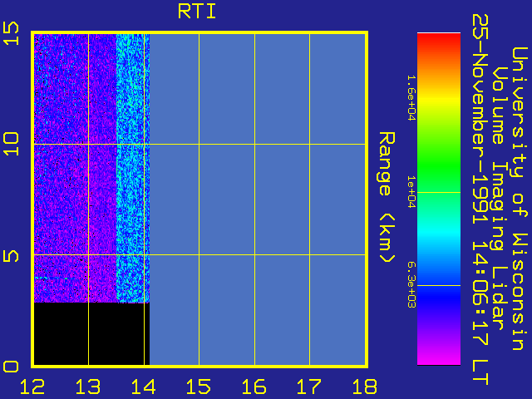This screenshot has width=532, height=399.
Task: Pick the red region of the colorbar
Action: point(439,42)
